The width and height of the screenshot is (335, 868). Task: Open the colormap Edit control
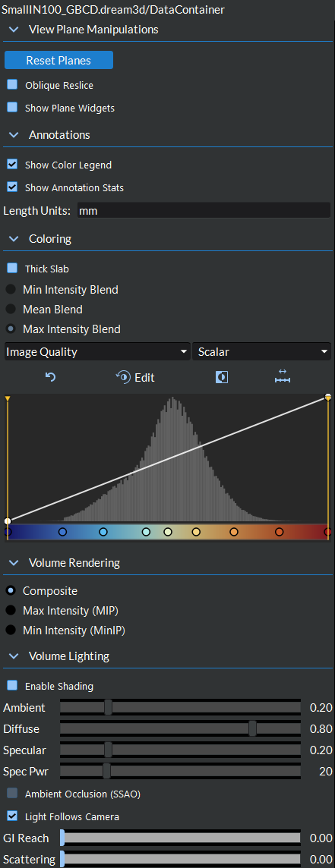[135, 378]
